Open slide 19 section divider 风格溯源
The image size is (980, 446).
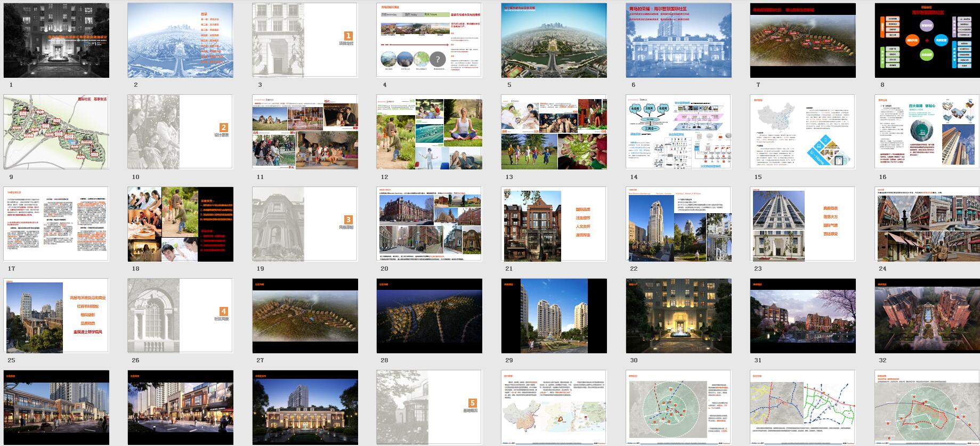click(x=305, y=224)
